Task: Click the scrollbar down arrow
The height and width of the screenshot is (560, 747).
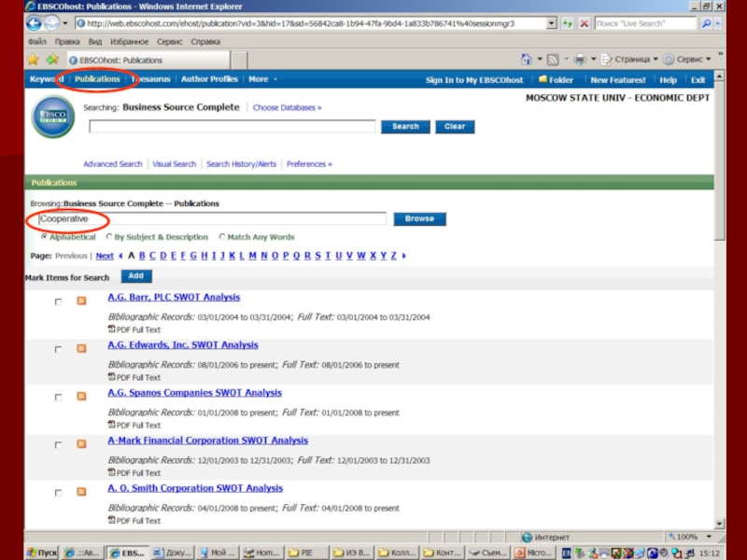Action: pos(719,524)
